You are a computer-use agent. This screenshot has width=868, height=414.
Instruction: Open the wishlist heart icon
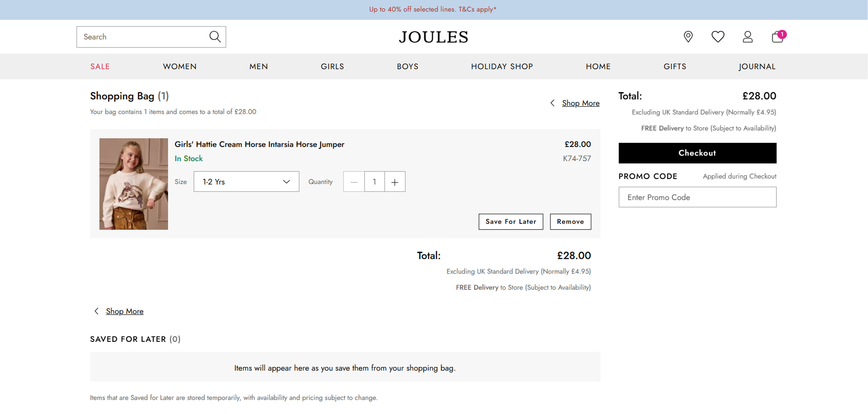click(718, 37)
